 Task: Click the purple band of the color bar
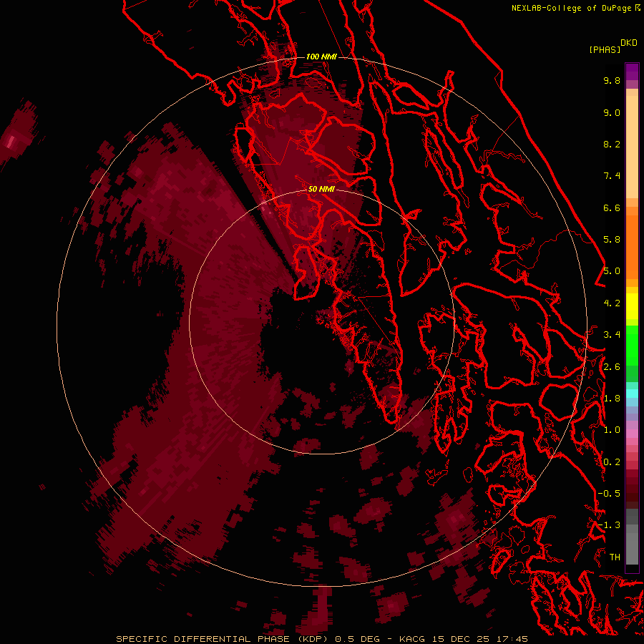pos(632,72)
